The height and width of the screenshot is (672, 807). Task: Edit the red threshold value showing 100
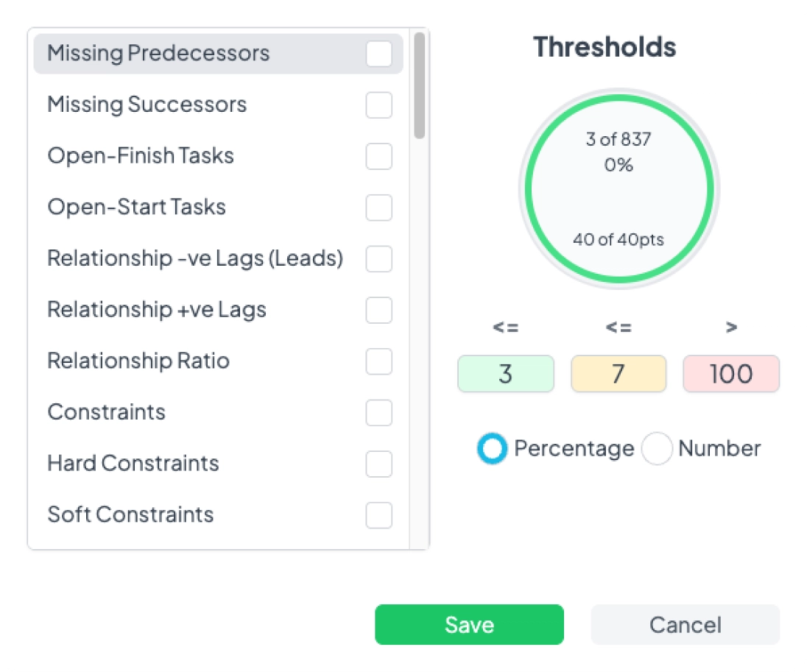731,374
